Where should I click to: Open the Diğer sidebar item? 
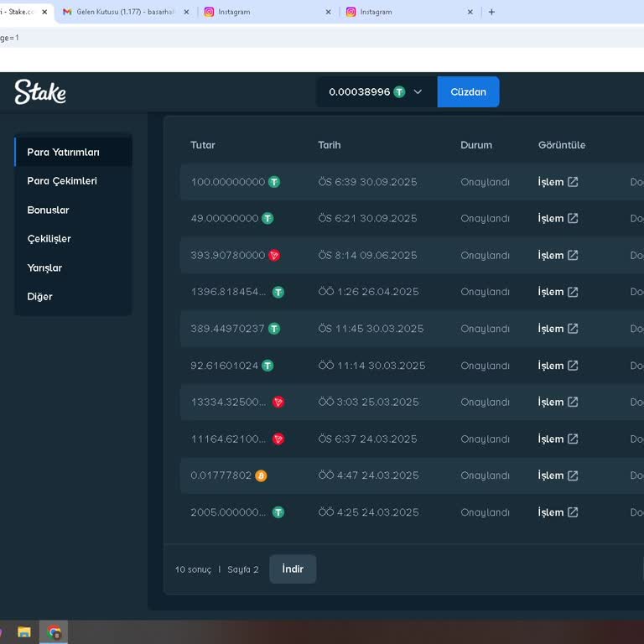tap(39, 297)
